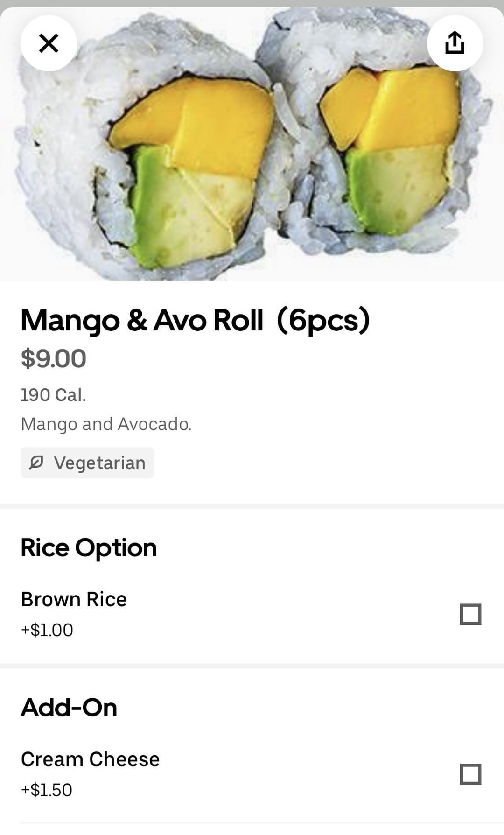Tap the Add-On section header
This screenshot has height=835, width=504.
(69, 708)
